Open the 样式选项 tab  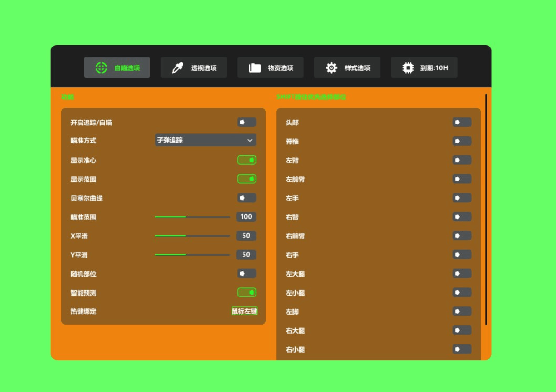pos(347,68)
